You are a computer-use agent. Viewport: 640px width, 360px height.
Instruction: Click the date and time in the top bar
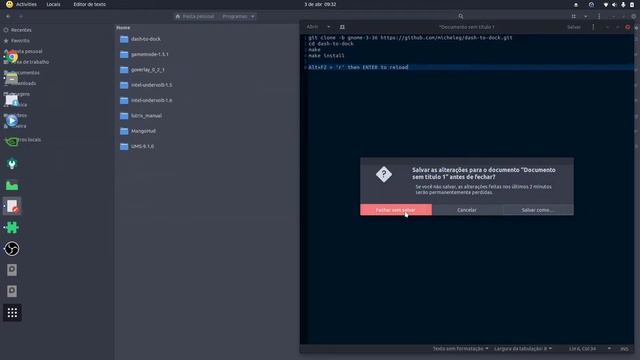320,4
